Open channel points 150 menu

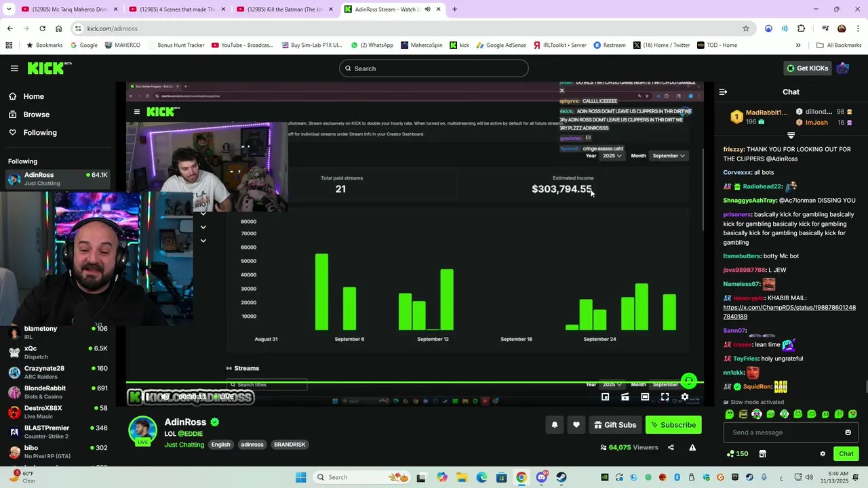738,453
